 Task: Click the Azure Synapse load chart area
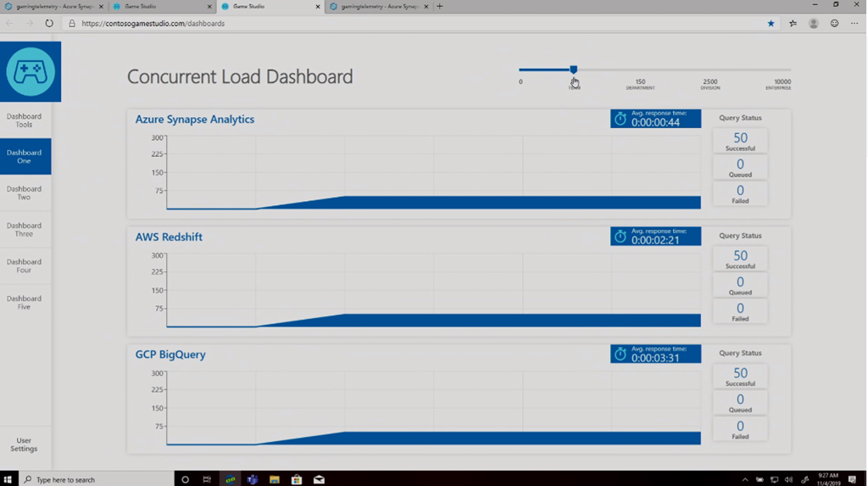coord(433,173)
